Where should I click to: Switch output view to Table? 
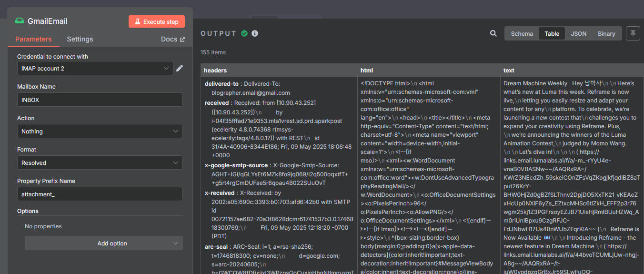coord(552,33)
